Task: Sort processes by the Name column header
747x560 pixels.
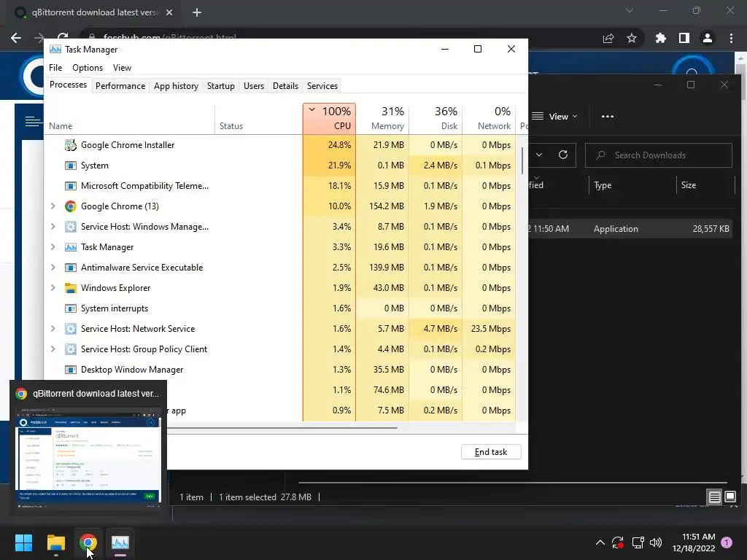Action: [x=129, y=119]
